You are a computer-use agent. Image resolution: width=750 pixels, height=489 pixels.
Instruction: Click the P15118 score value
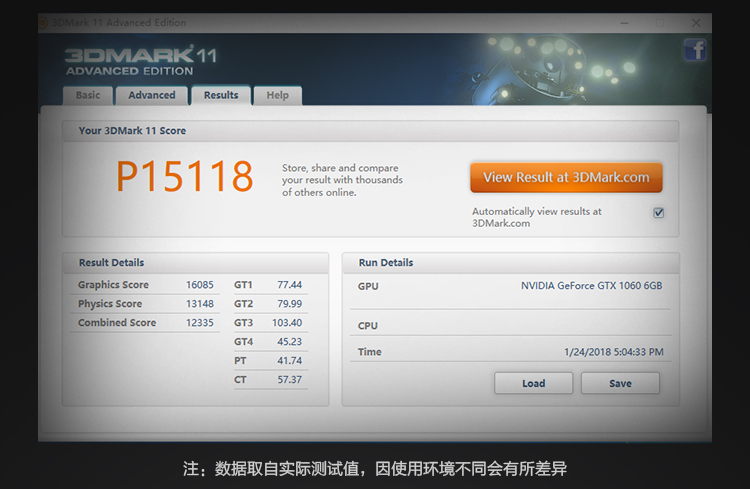point(185,177)
